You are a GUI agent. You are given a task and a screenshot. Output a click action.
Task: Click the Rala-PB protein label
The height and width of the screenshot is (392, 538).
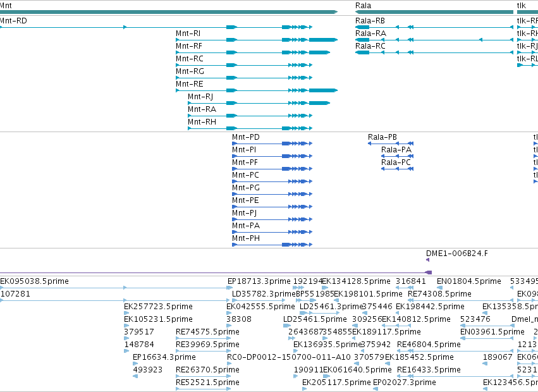[382, 137]
